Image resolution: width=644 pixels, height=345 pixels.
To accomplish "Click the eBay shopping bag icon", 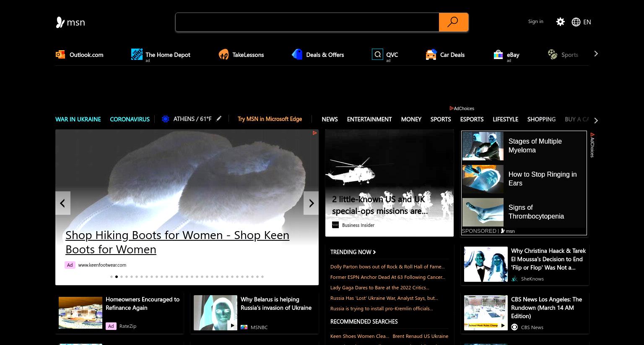I will pos(498,54).
